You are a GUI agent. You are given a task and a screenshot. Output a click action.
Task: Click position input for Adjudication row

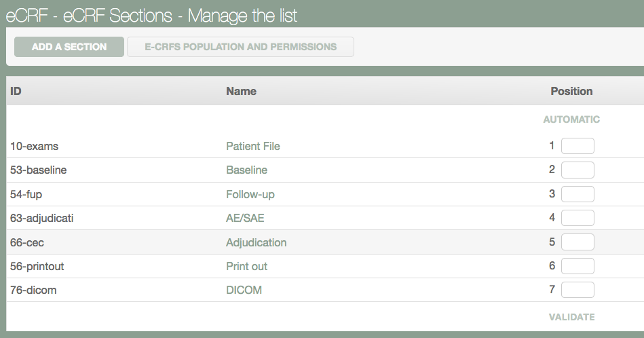point(577,242)
